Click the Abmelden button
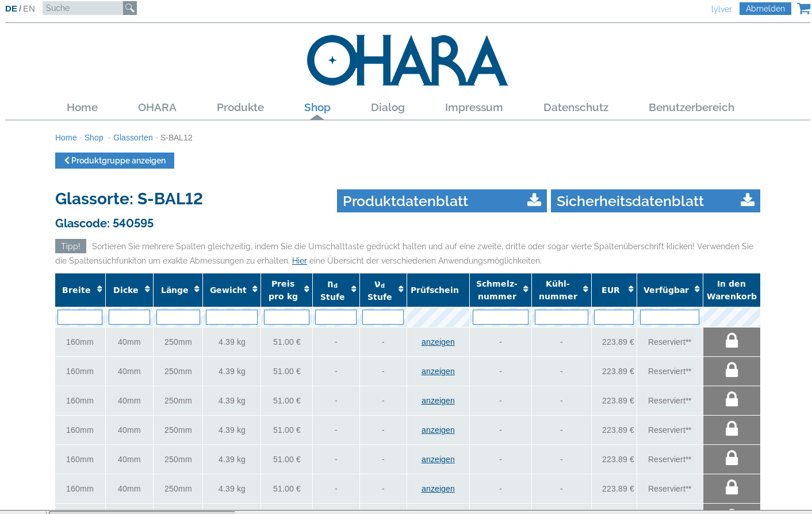 (765, 9)
